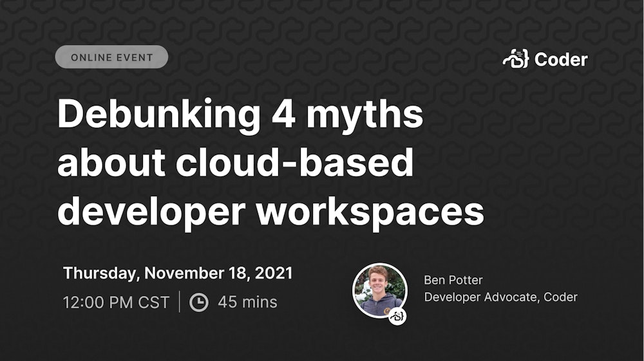Click the small Coder badge on the profile photo
Screen dimensions: 644x361
coord(397,317)
